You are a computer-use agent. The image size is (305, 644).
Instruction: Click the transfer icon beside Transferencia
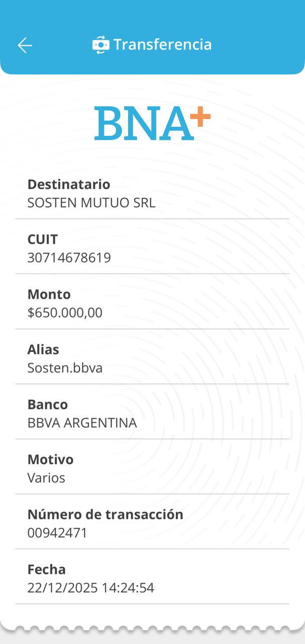pos(100,45)
